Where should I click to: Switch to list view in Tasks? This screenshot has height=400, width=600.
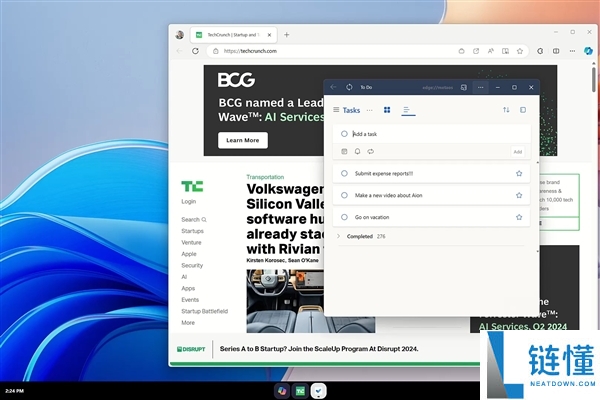coord(407,110)
